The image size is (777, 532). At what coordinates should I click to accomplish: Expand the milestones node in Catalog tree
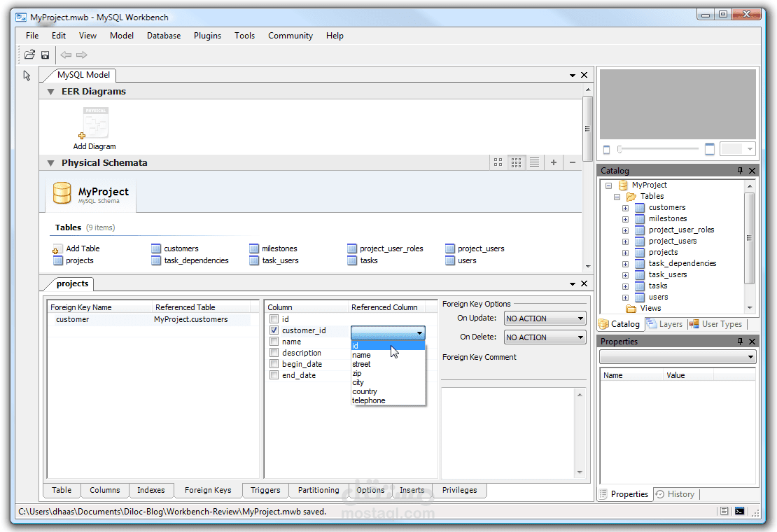(625, 219)
